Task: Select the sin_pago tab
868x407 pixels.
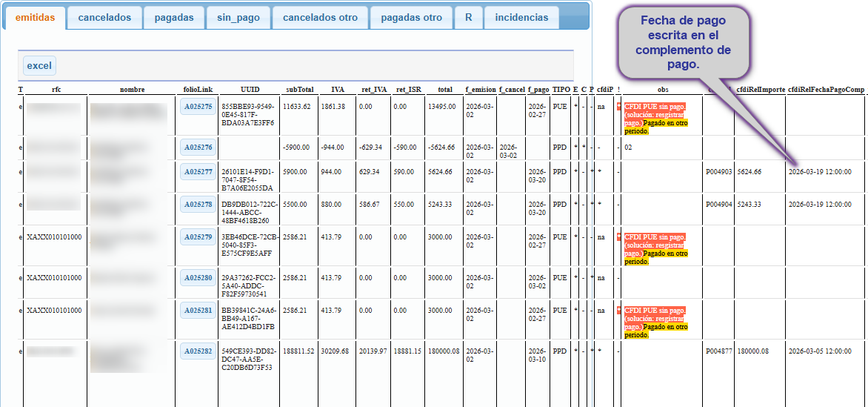Action: tap(238, 18)
